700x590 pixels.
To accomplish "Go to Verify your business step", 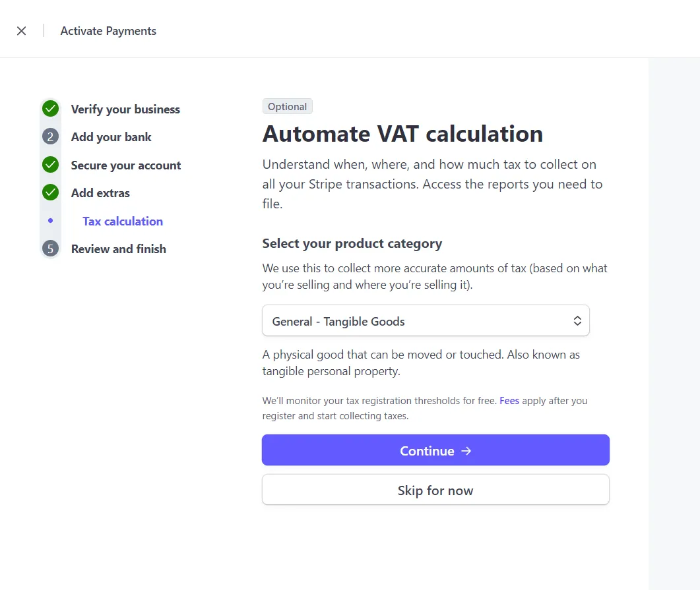I will [x=125, y=109].
